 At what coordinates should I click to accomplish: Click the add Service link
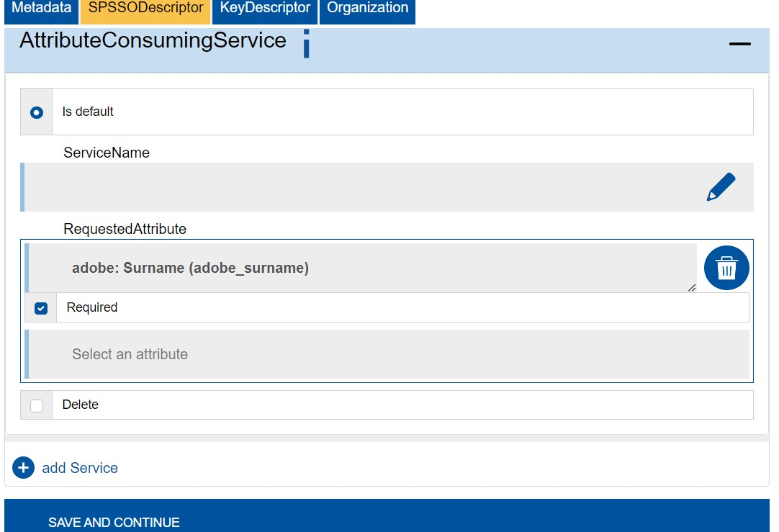point(80,467)
